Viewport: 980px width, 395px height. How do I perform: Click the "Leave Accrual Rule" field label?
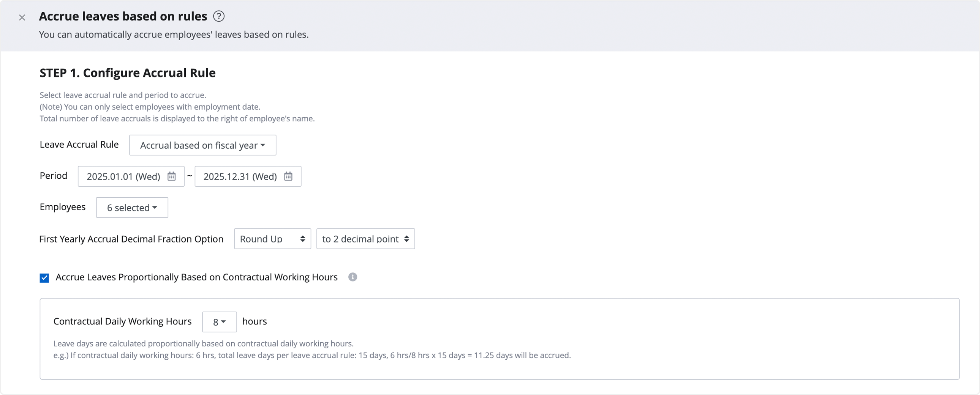click(79, 145)
